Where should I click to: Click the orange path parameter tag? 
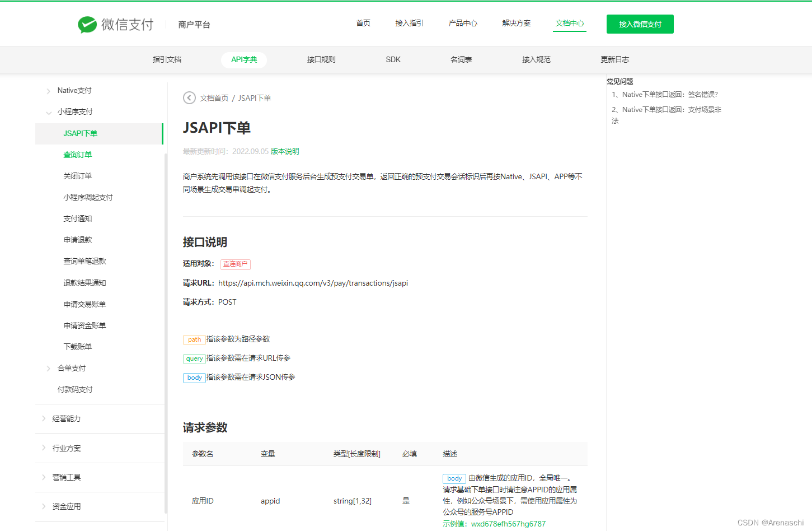pos(194,339)
